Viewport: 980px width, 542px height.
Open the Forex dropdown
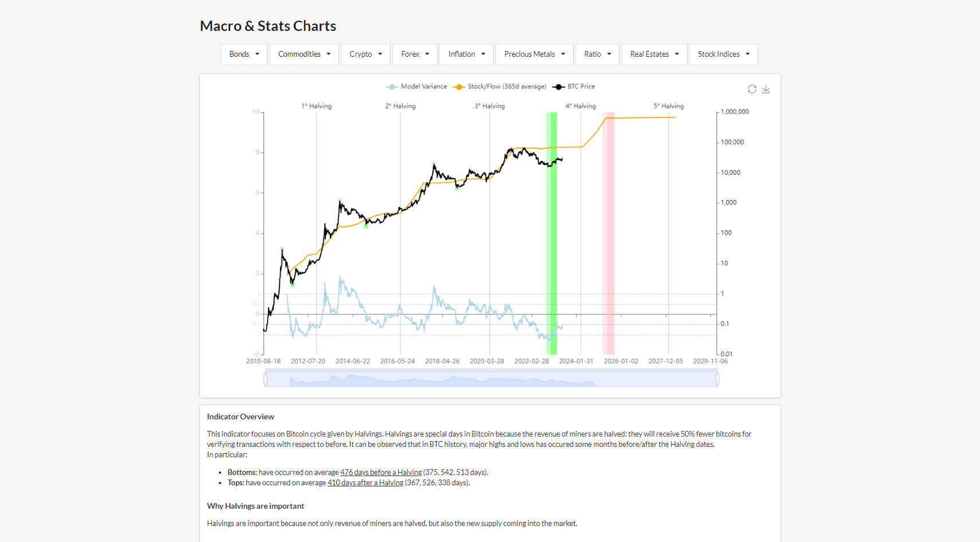coord(415,54)
